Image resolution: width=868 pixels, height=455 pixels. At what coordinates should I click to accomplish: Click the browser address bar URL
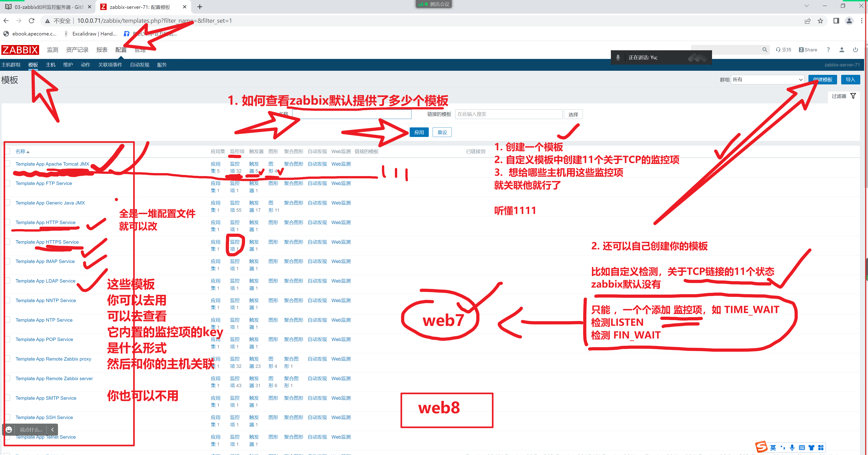click(x=154, y=21)
